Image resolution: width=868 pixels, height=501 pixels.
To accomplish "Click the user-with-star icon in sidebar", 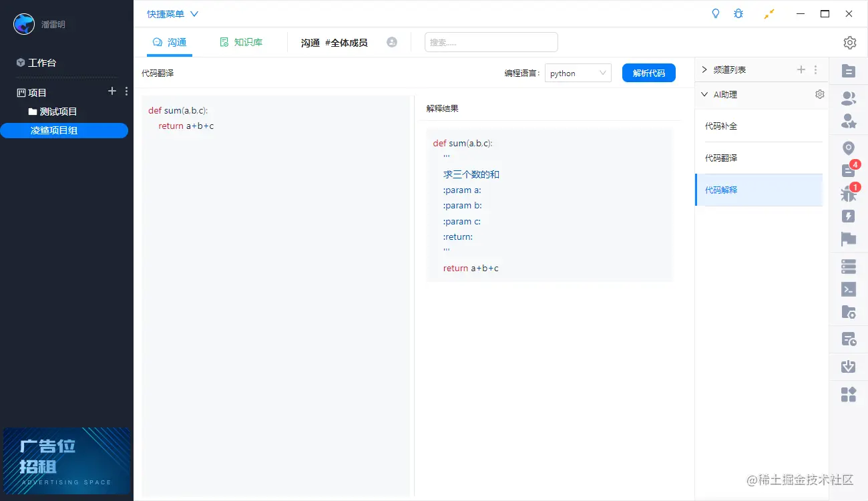I will click(x=849, y=121).
